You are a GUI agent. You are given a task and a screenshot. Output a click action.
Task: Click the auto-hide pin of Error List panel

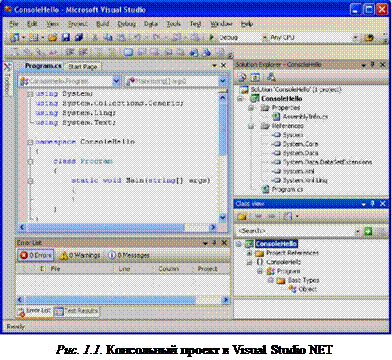click(215, 243)
